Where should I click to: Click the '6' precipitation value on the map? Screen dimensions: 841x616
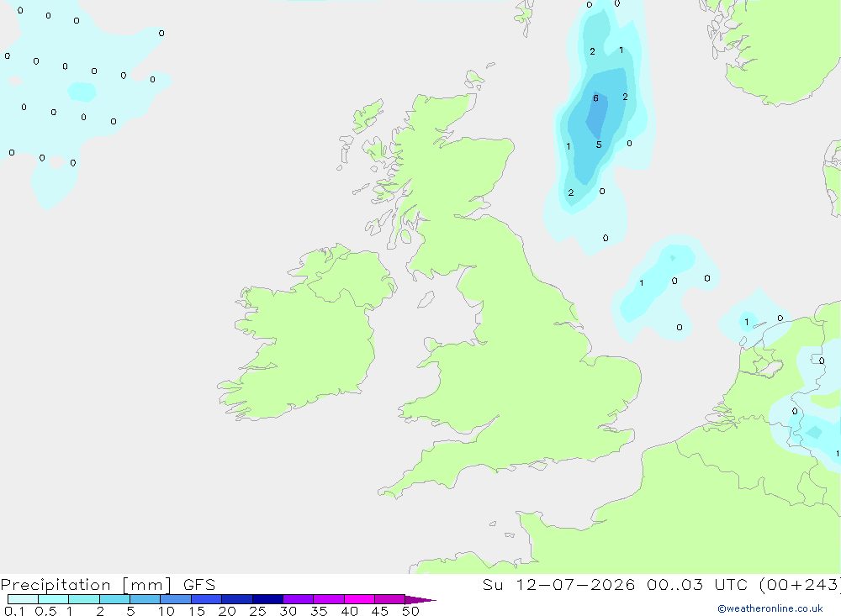click(x=596, y=98)
